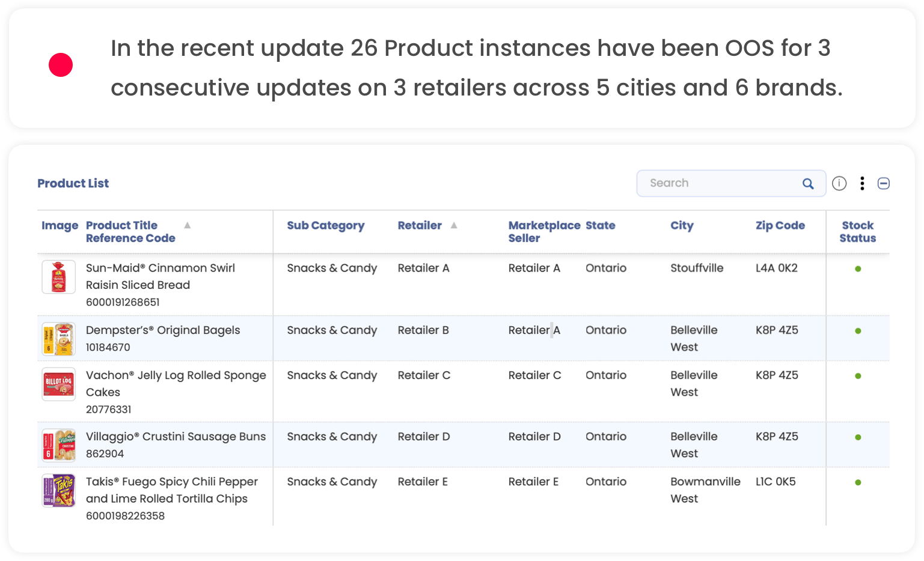924x561 pixels.
Task: Click the State column header
Action: (x=600, y=225)
